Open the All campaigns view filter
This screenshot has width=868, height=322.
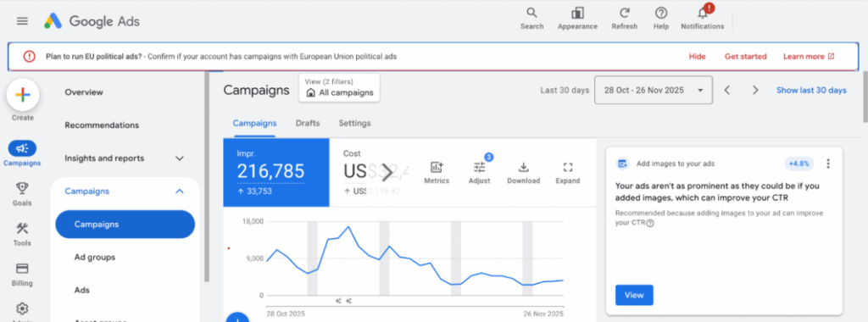339,88
